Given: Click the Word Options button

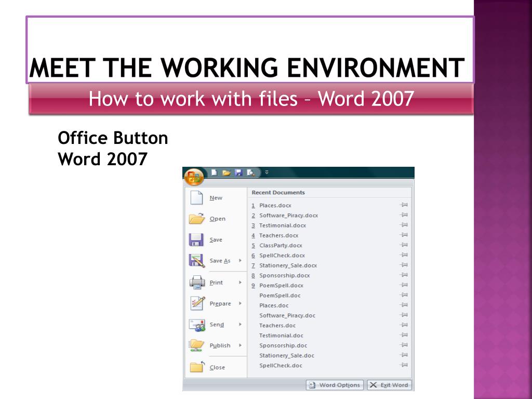Looking at the screenshot, I should [335, 385].
